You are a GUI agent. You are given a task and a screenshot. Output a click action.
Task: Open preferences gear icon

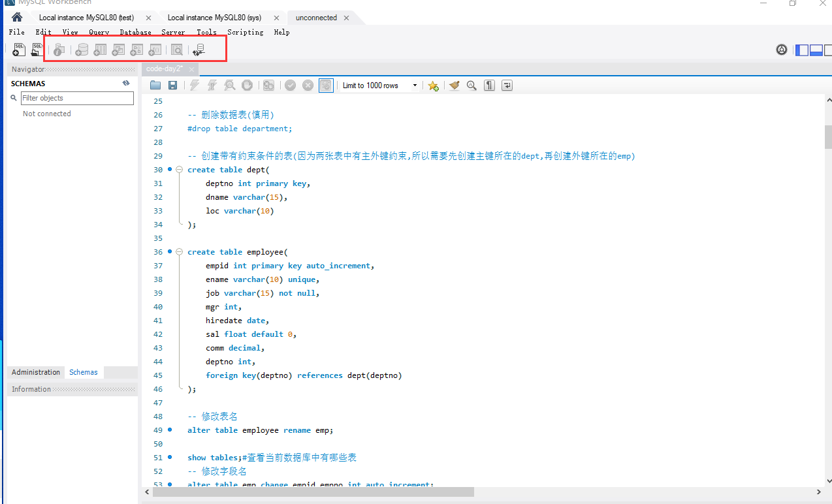(x=782, y=50)
